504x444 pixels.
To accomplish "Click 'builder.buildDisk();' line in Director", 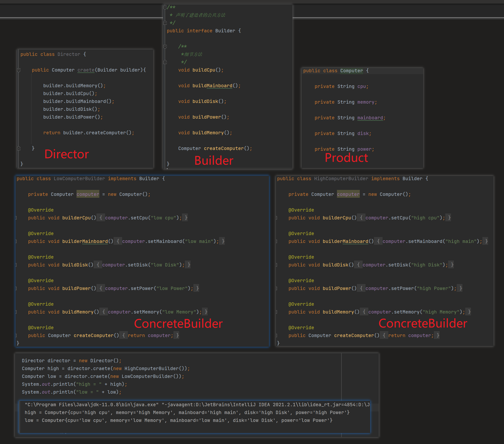I will [72, 109].
